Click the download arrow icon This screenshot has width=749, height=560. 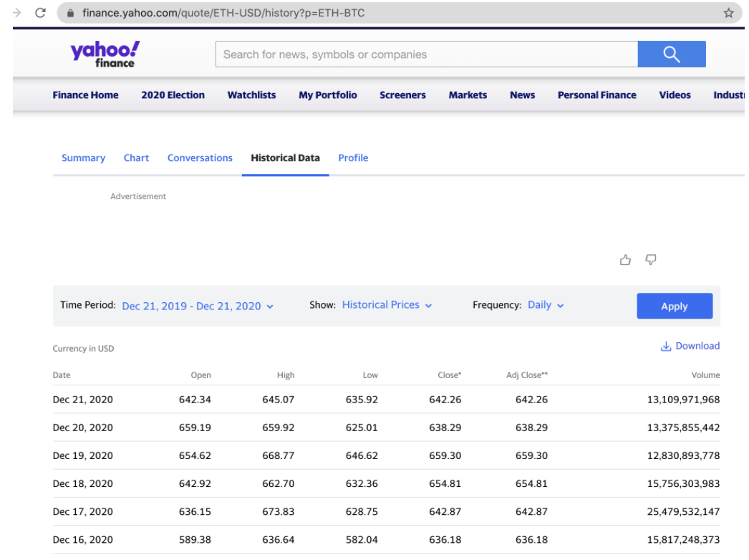[666, 347]
